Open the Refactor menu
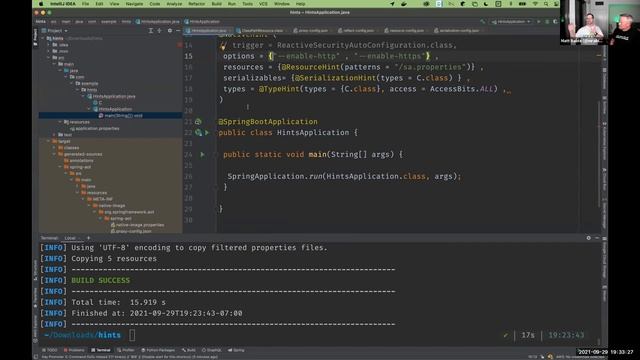 pos(196,4)
